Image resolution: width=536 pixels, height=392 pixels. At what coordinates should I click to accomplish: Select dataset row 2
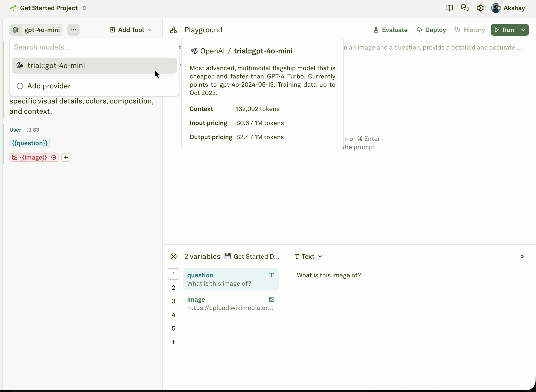coord(174,288)
